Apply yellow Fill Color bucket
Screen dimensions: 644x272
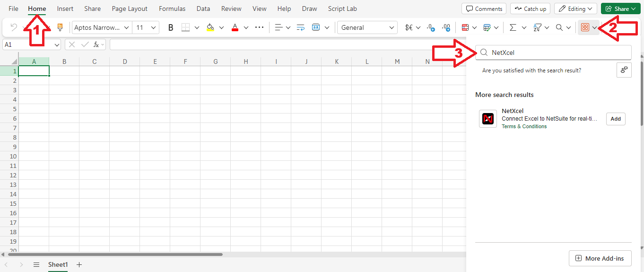pyautogui.click(x=210, y=27)
